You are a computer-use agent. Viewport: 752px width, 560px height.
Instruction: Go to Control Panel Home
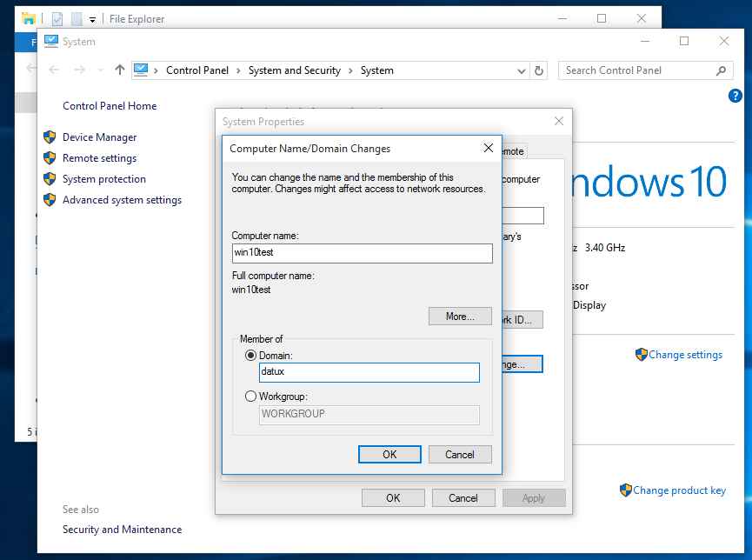point(110,106)
